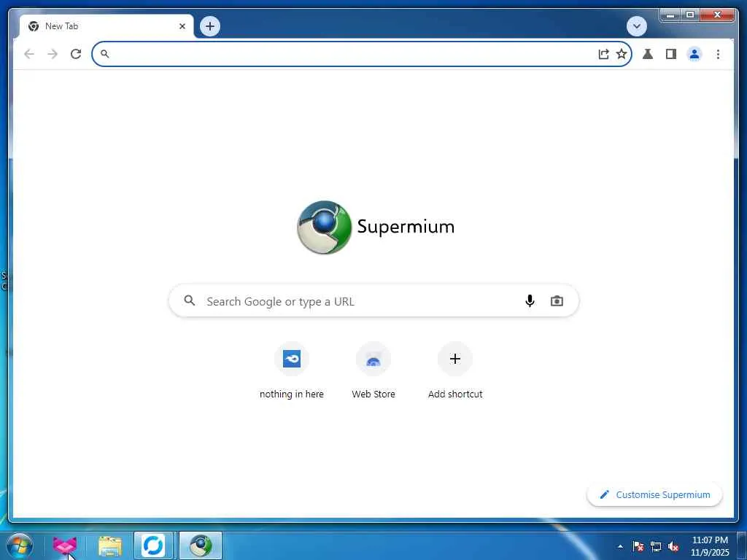Click the muted volume tray icon

673,546
